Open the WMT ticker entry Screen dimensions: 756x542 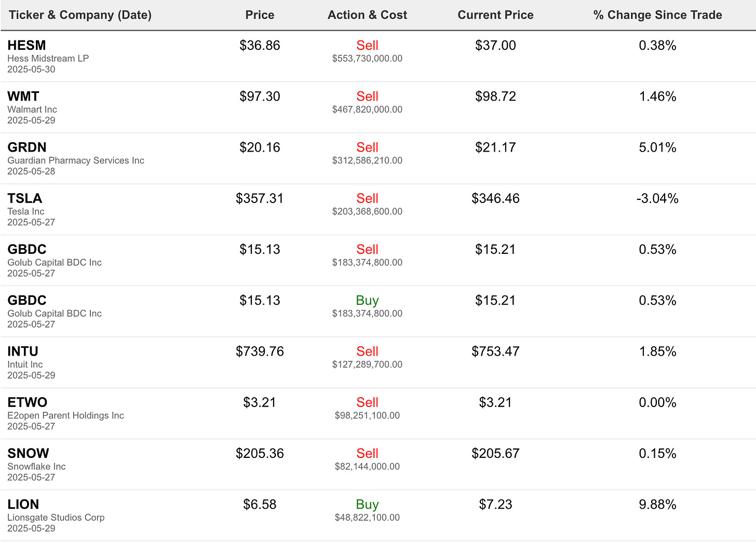click(x=23, y=97)
